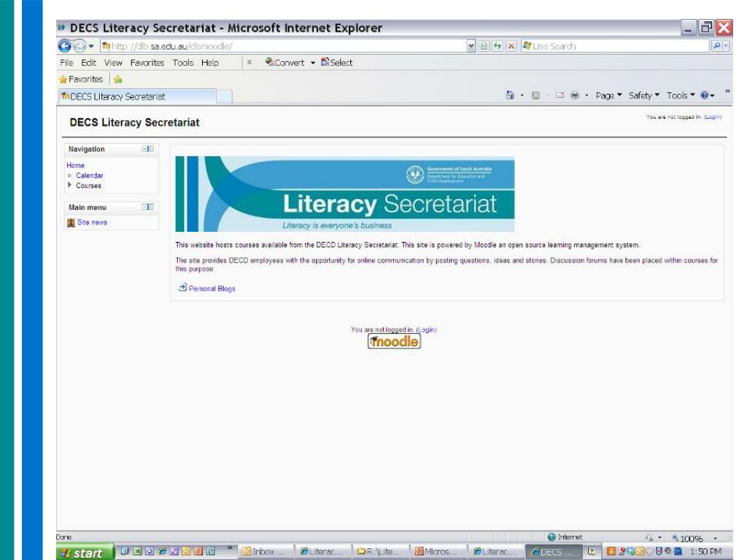Click the Personal Blogs arrow icon

[x=182, y=287]
